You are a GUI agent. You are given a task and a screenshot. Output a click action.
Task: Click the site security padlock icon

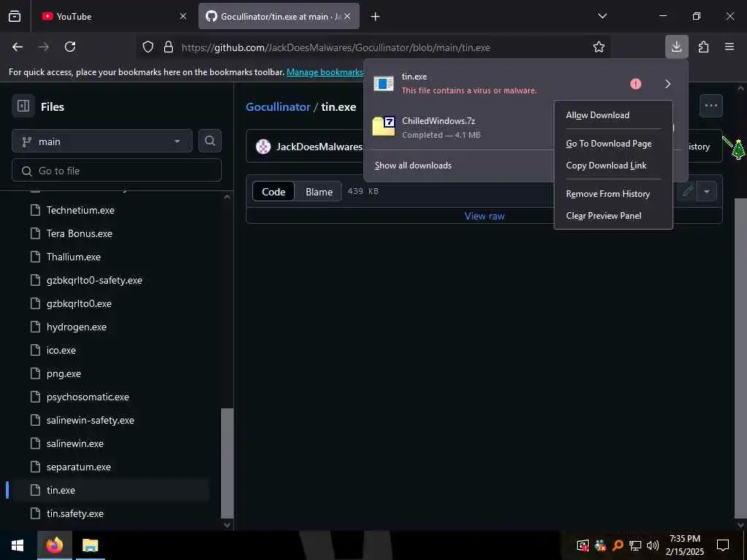(x=169, y=47)
